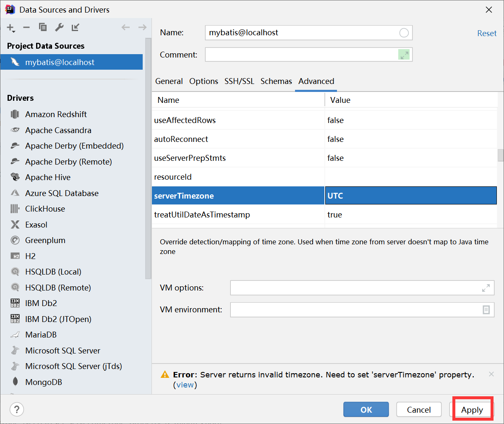Click the Value column header

click(x=411, y=100)
